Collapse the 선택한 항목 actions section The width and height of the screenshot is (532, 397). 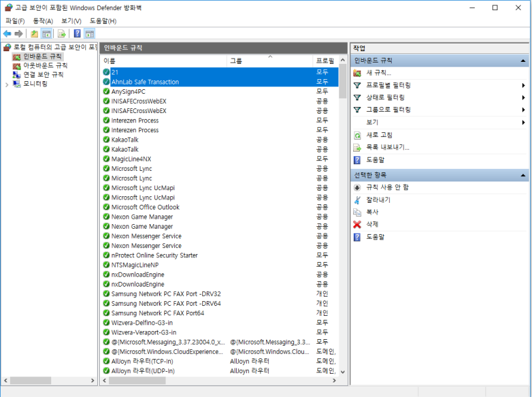[x=523, y=176]
